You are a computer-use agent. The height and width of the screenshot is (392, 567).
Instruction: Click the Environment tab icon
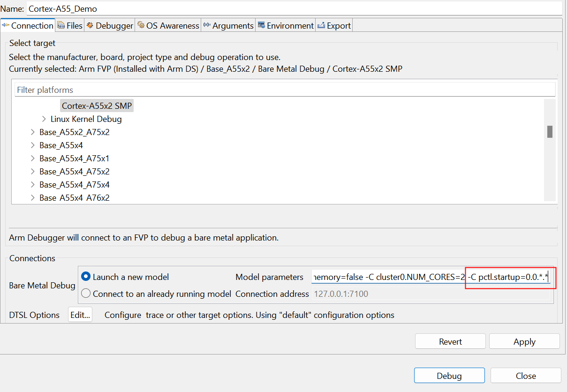[261, 25]
